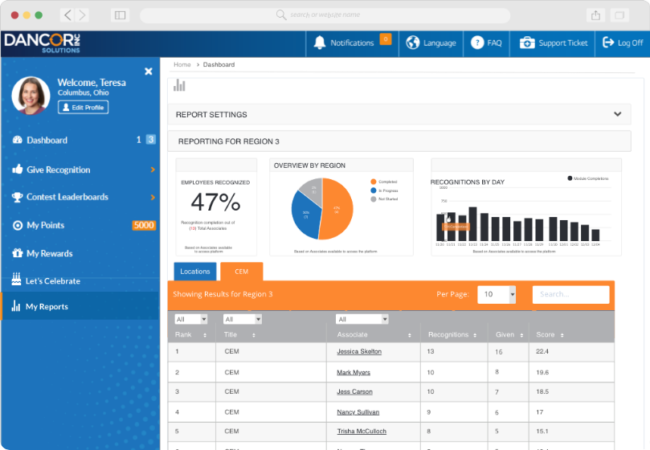Viewport: 650px width, 450px height.
Task: Click the Let's Celebrate cake icon
Action: click(16, 280)
